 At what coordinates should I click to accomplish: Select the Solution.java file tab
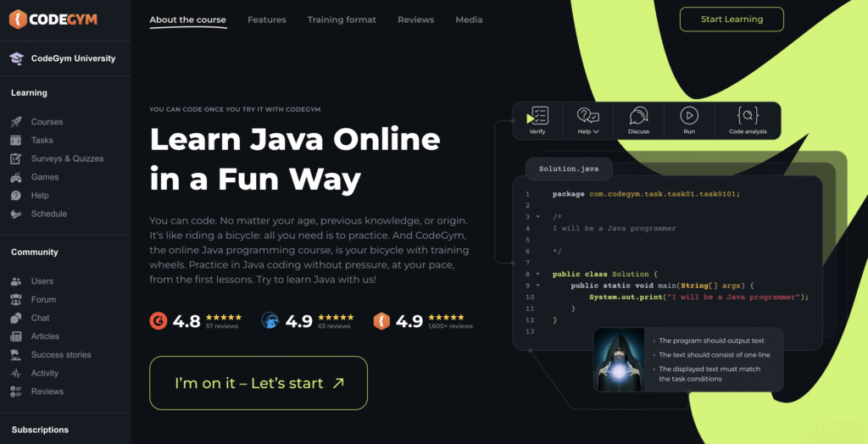[x=569, y=169]
